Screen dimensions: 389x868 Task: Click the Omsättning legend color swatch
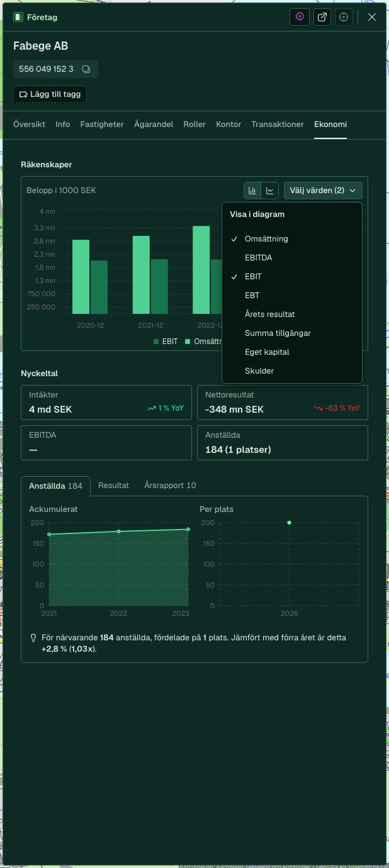click(188, 342)
